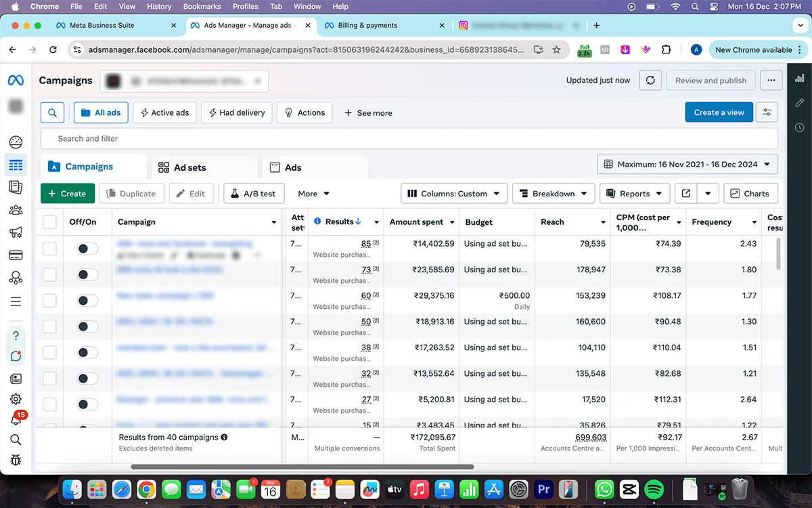Open the Bookmarks menu in menu bar
This screenshot has height=508, width=812.
(x=202, y=7)
